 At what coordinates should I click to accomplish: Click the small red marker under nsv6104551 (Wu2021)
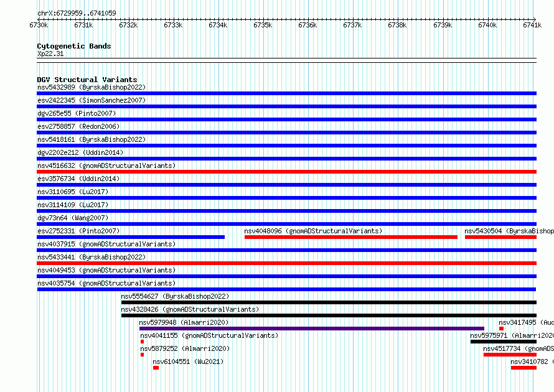coord(156,368)
